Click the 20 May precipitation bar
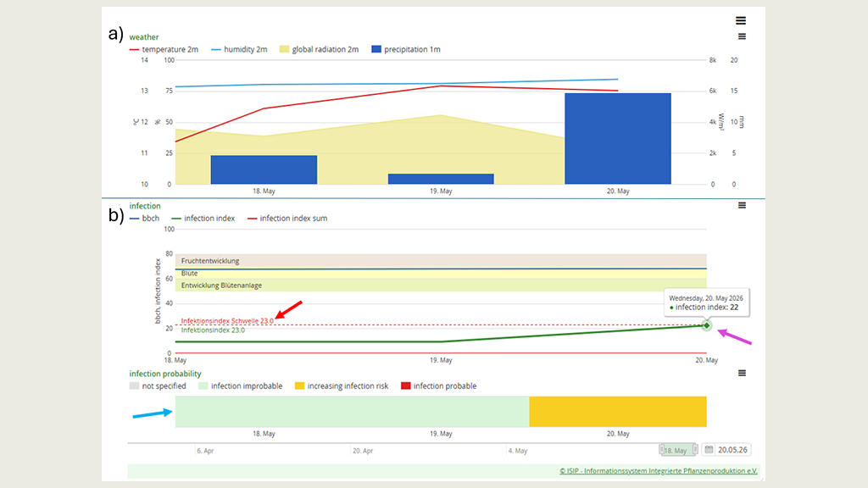The height and width of the screenshot is (488, 868). coord(618,138)
